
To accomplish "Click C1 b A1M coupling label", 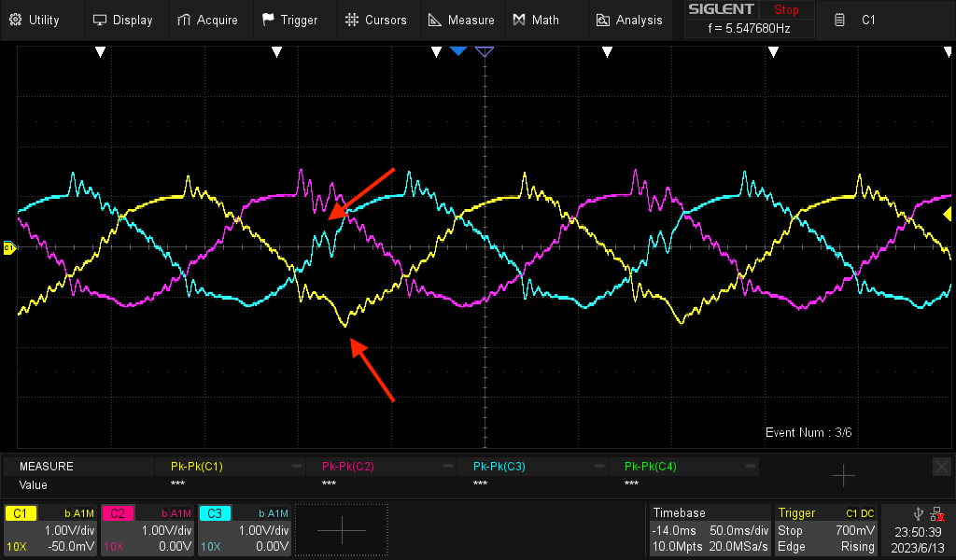I will (x=79, y=513).
